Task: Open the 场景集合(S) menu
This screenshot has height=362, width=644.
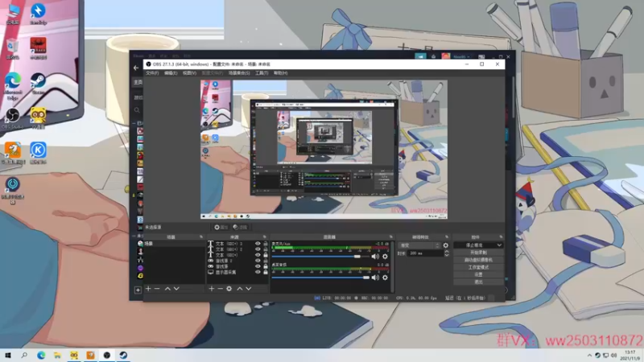Action: click(x=238, y=73)
